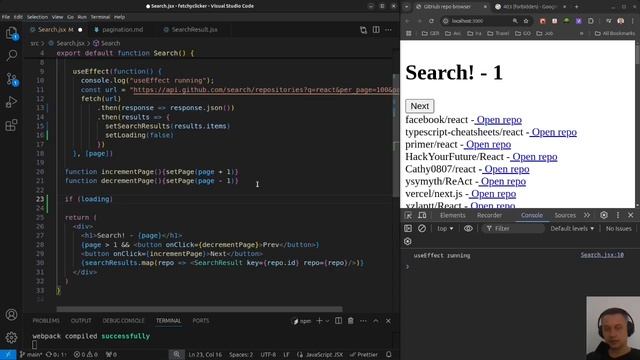Open the Accounts menu in activity bar
The width and height of the screenshot is (640, 360).
[x=11, y=315]
